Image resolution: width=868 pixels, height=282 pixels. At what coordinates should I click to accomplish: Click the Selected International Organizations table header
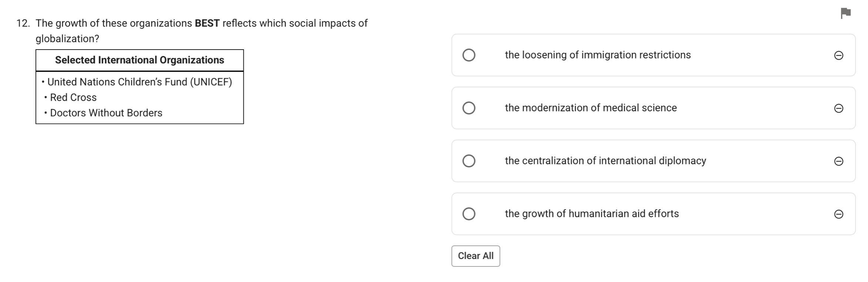140,60
